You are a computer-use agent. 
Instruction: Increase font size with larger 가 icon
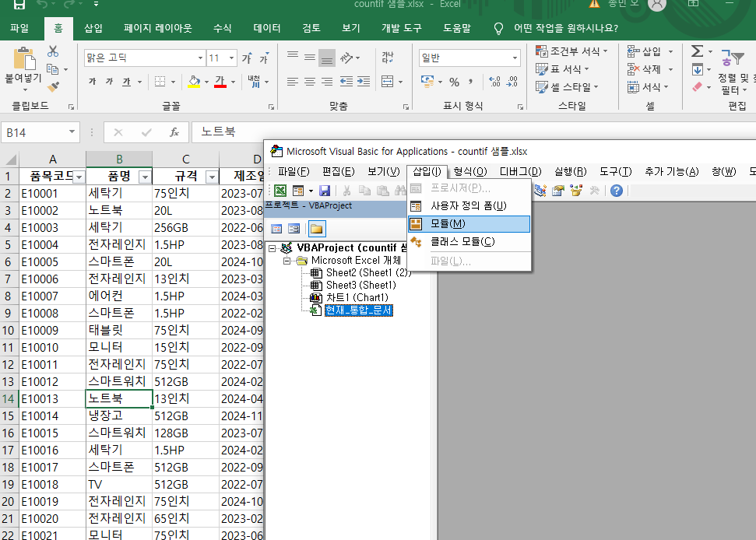point(247,58)
